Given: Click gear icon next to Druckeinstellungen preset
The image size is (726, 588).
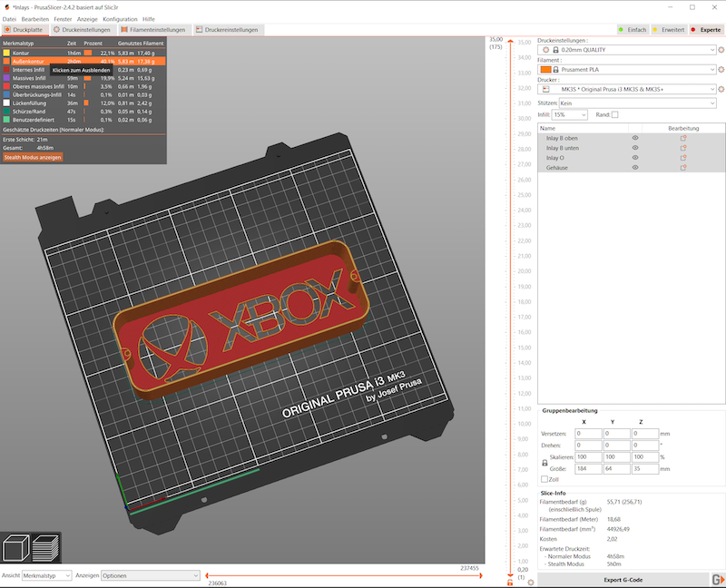Looking at the screenshot, I should coord(721,51).
